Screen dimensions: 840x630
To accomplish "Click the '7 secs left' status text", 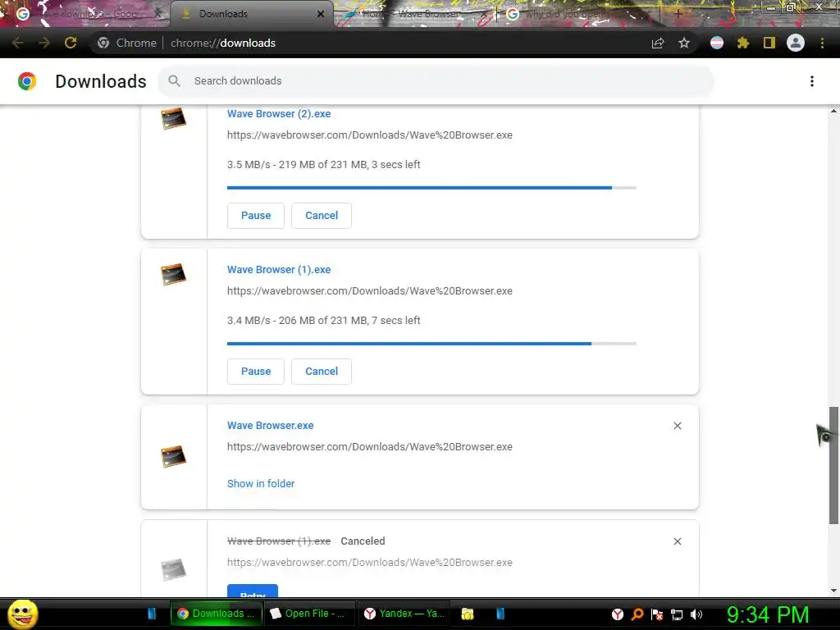I will tap(395, 321).
